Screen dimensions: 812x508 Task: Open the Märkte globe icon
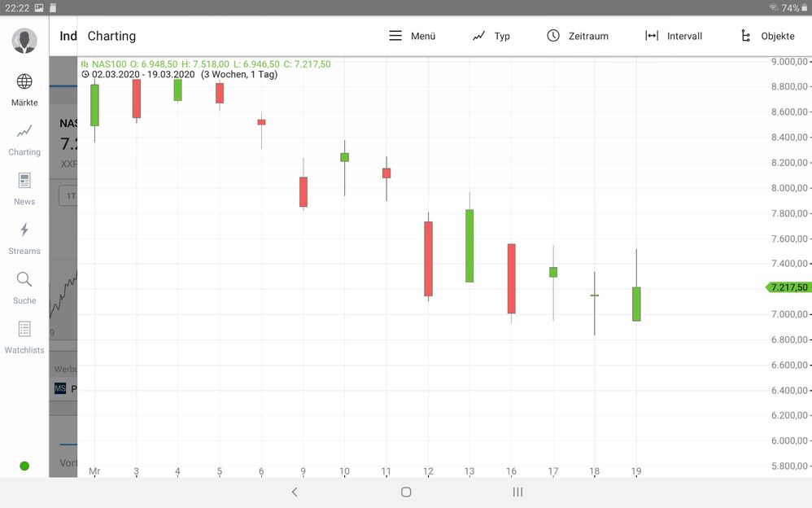[24, 80]
